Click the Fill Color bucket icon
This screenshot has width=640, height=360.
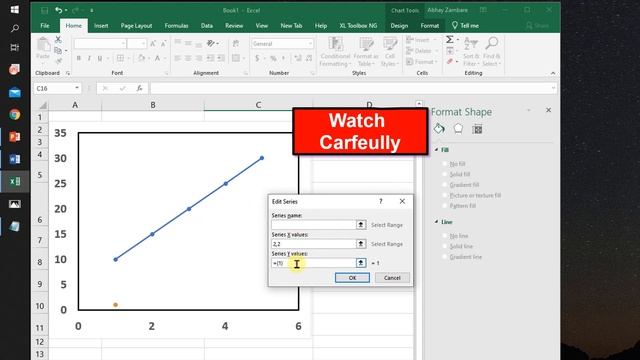(141, 58)
